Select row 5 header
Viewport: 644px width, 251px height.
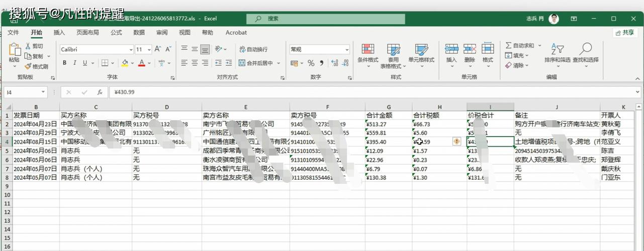click(7, 151)
